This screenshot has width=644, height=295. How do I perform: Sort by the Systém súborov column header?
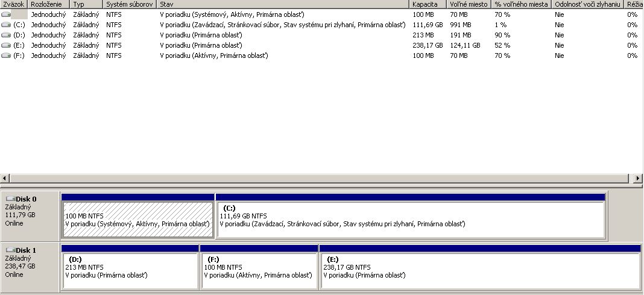point(130,4)
